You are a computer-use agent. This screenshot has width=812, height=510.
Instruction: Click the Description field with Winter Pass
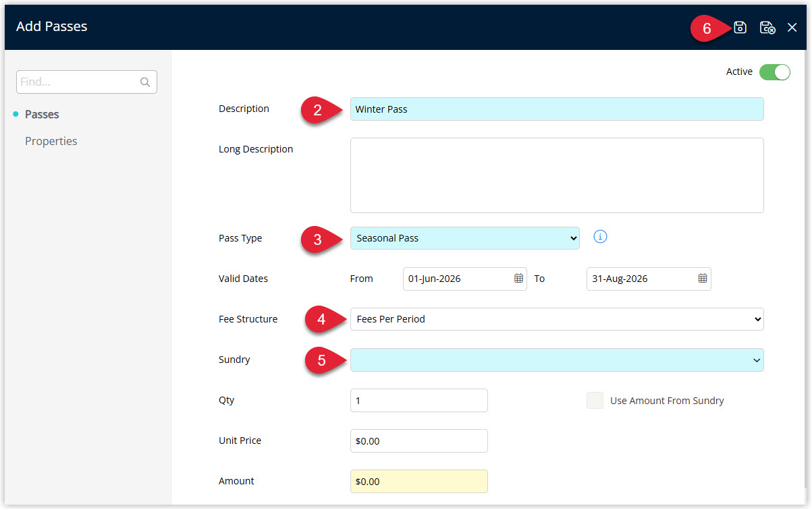[x=557, y=109]
